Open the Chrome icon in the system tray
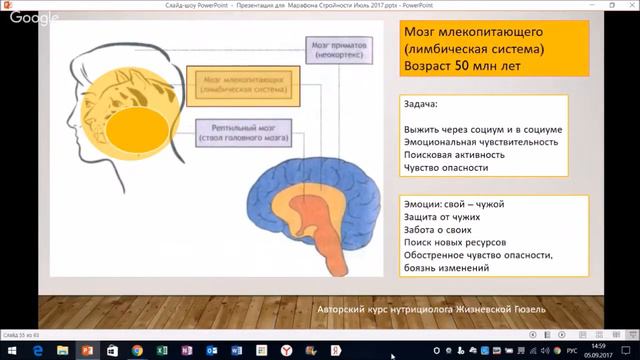 pyautogui.click(x=557, y=351)
